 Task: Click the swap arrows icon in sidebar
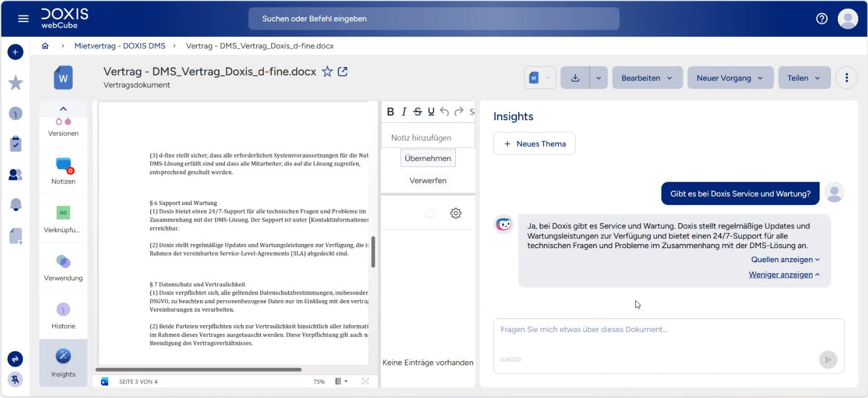point(15,359)
